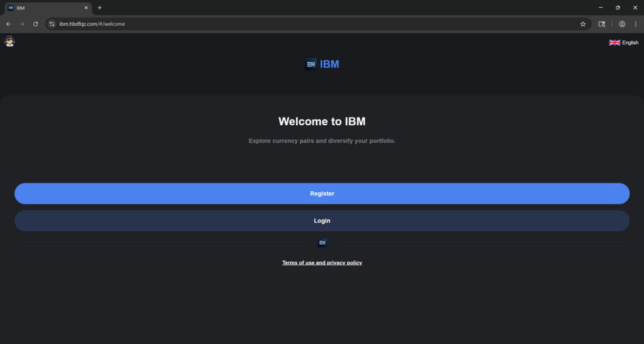Select the IBM browser tab

click(x=47, y=8)
